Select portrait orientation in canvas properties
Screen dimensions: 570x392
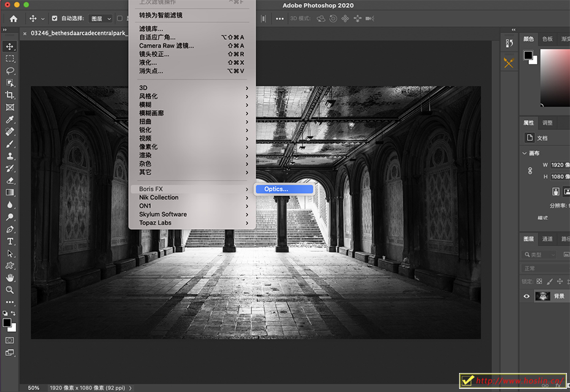click(555, 192)
